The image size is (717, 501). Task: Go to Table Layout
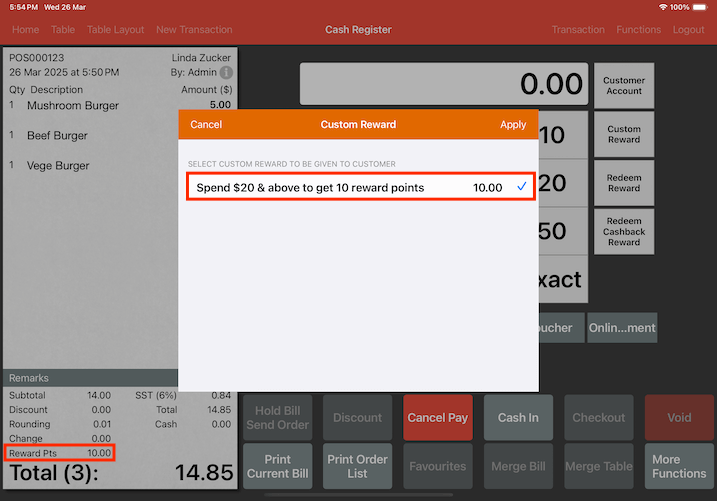click(116, 30)
